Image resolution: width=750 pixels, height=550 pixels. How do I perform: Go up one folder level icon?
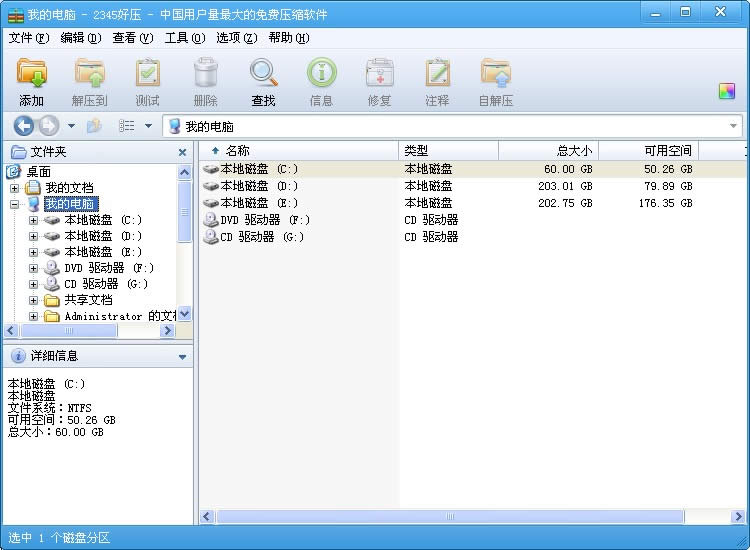[94, 126]
